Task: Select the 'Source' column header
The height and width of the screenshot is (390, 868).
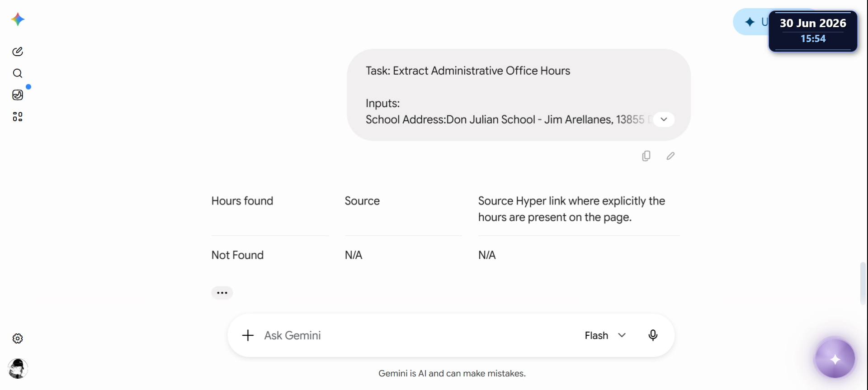Action: tap(362, 201)
